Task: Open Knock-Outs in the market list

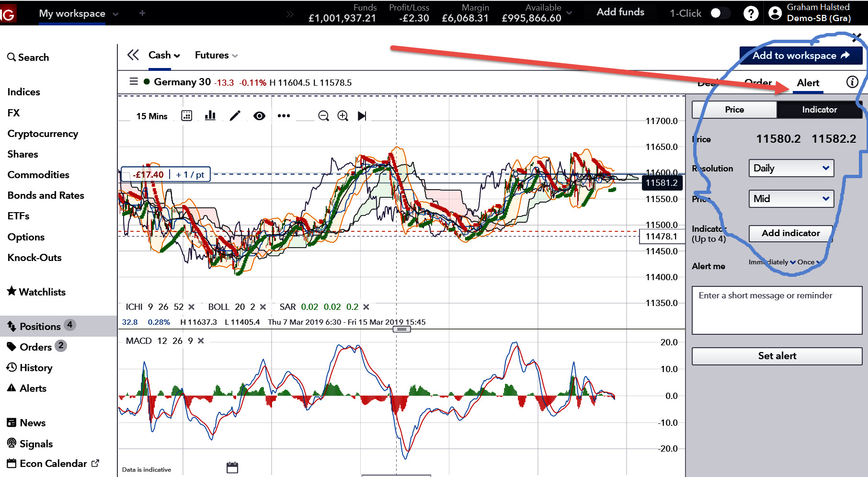Action: coord(34,258)
